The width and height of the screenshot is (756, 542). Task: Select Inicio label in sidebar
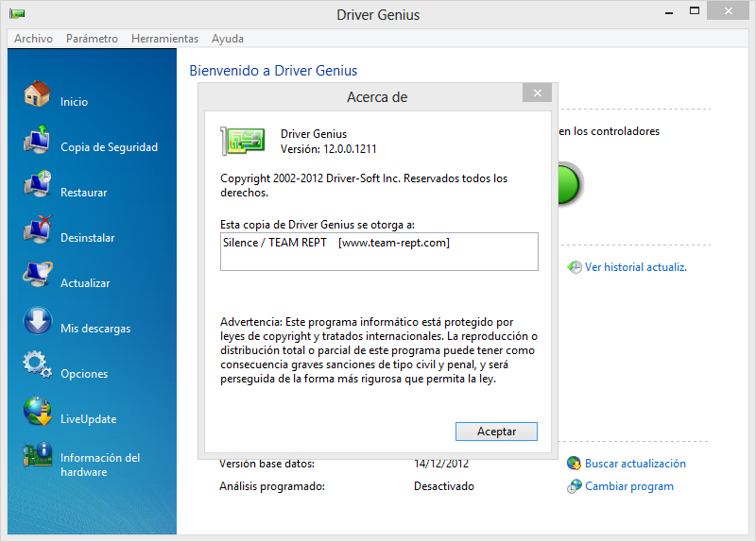coord(75,102)
